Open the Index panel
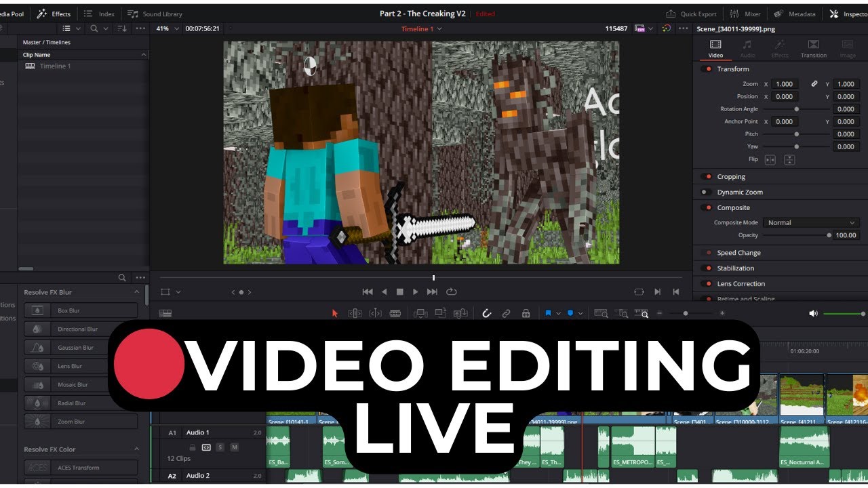Screen dimensions: 868x488 coord(99,14)
